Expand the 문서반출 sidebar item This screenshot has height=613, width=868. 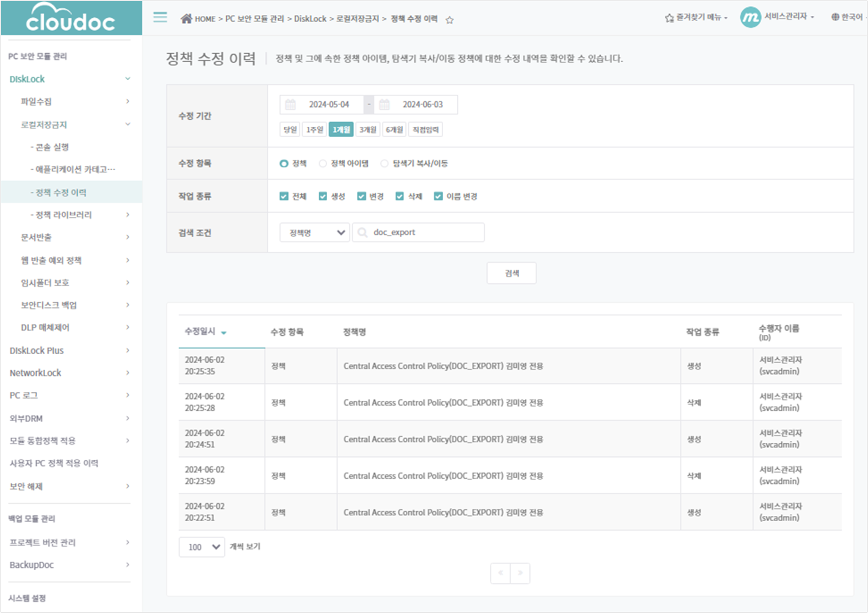click(128, 237)
